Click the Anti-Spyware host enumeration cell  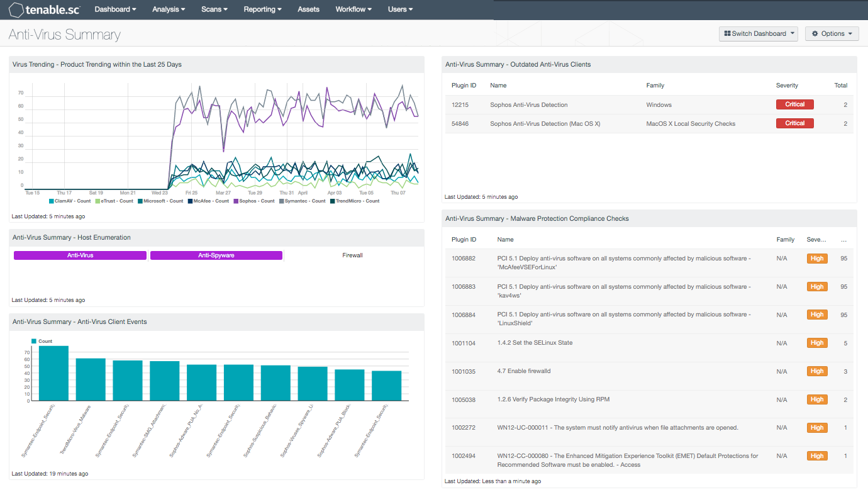point(216,255)
